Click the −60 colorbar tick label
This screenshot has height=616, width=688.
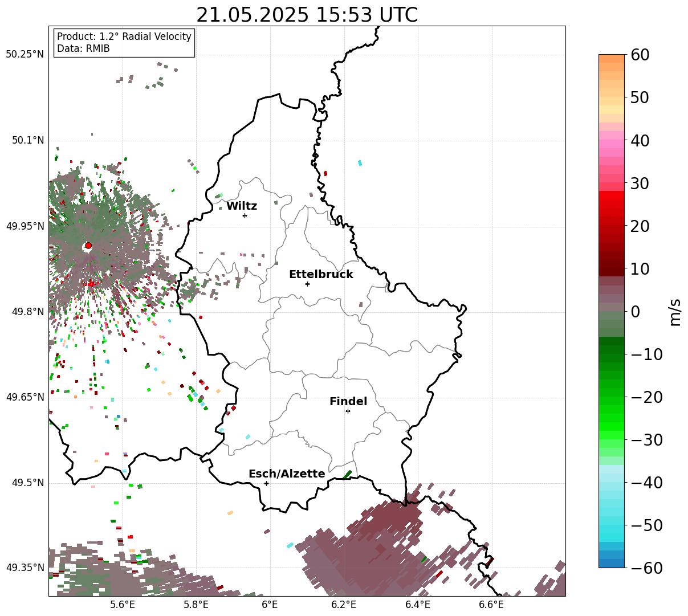pyautogui.click(x=646, y=568)
